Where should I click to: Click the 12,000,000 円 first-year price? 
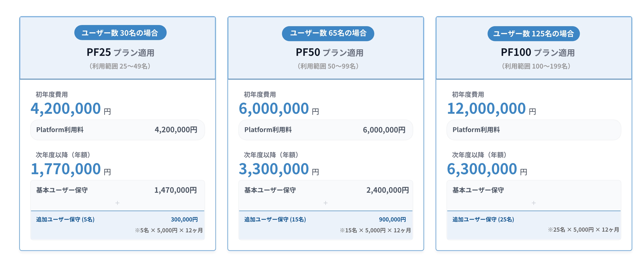pos(491,109)
